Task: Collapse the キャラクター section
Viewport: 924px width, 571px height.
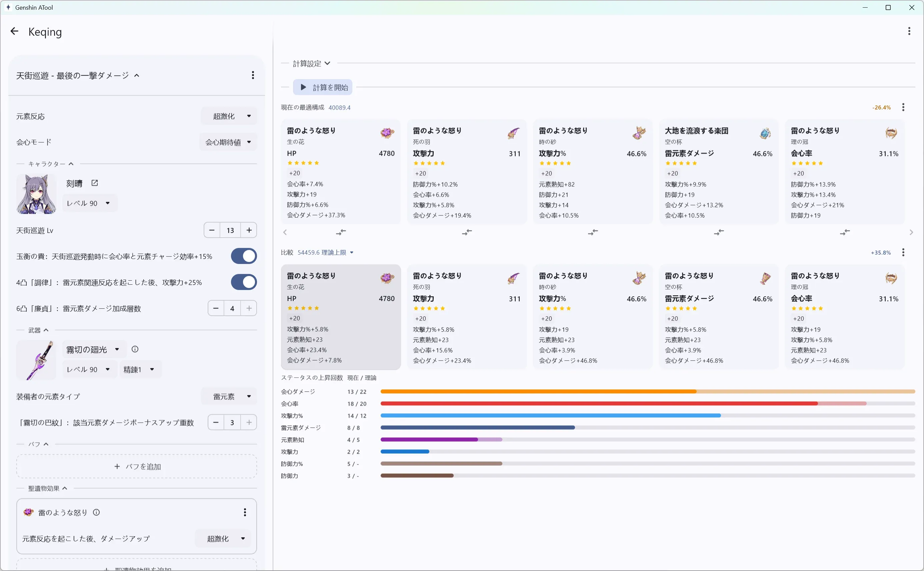Action: point(51,164)
